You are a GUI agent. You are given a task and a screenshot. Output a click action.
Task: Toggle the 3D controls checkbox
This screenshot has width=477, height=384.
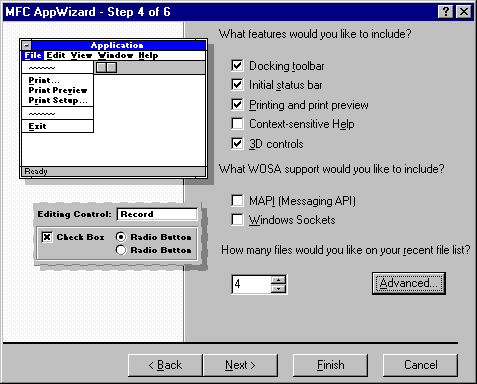tap(237, 144)
